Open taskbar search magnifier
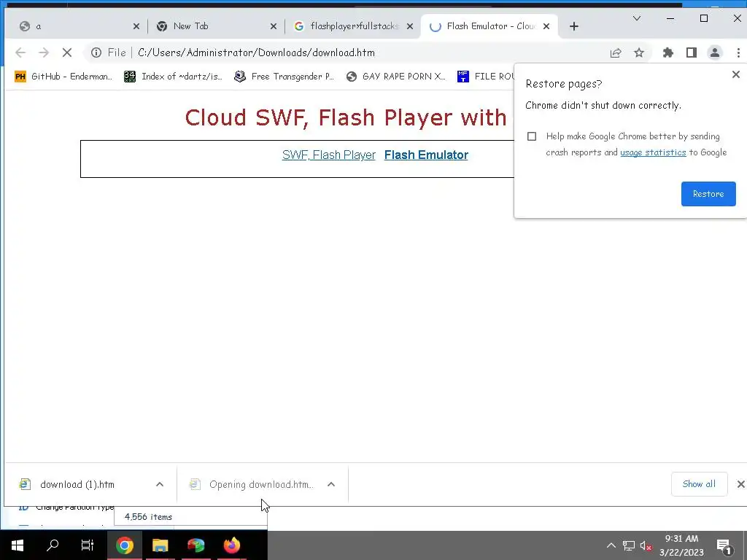 point(53,545)
